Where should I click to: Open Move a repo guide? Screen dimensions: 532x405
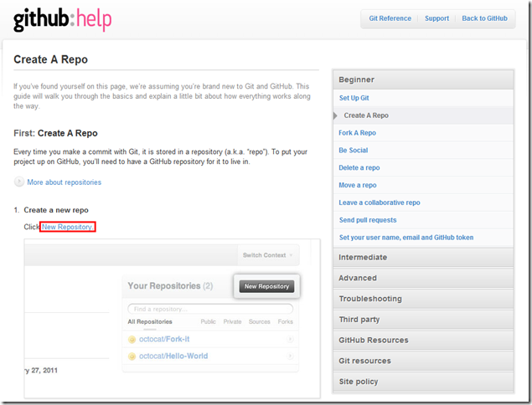pyautogui.click(x=358, y=185)
